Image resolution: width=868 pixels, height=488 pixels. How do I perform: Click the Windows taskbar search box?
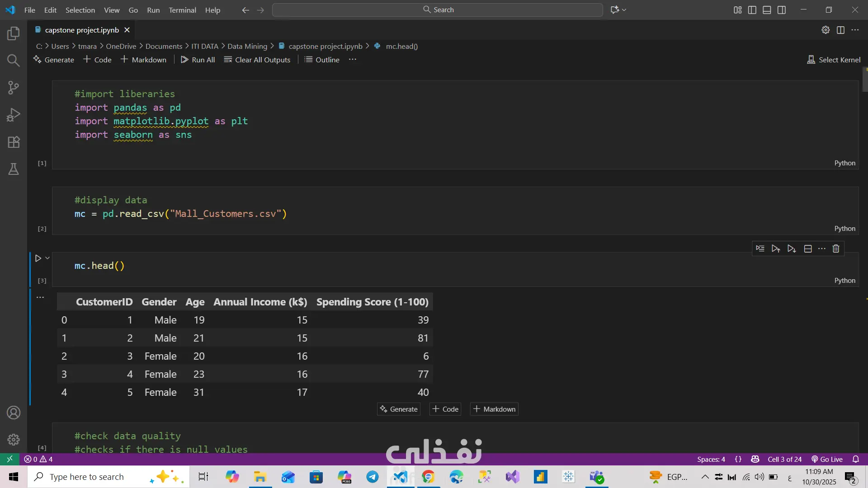click(x=86, y=477)
